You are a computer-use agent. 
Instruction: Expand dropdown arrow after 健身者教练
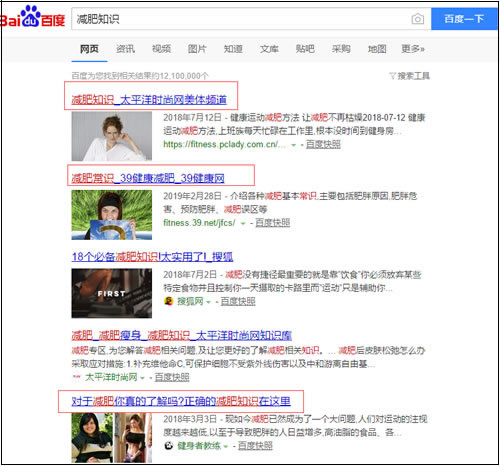226,446
